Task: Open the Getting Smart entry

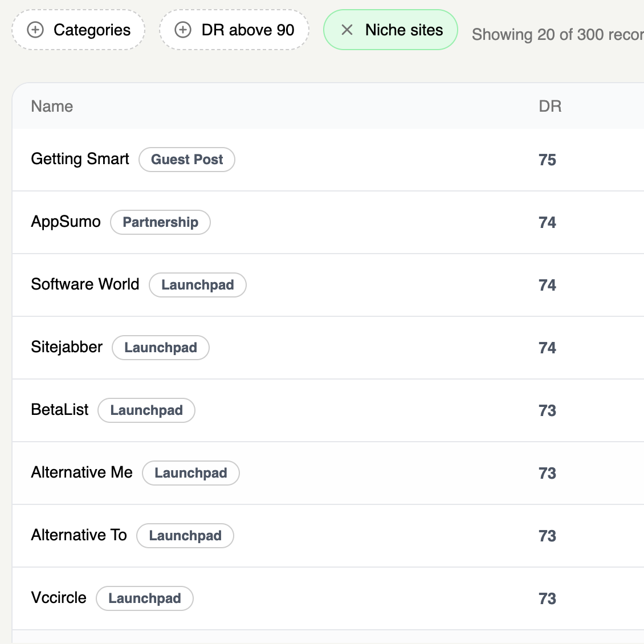Action: [80, 159]
